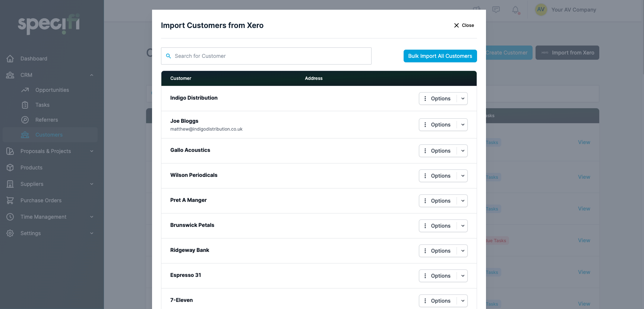Open Dashboard in sidebar
644x309 pixels.
34,59
